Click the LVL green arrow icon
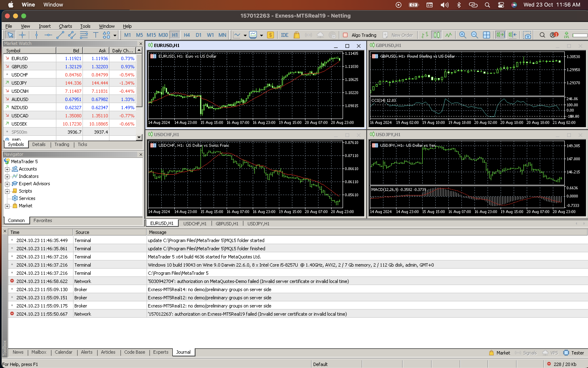The height and width of the screenshot is (368, 588). [567, 35]
